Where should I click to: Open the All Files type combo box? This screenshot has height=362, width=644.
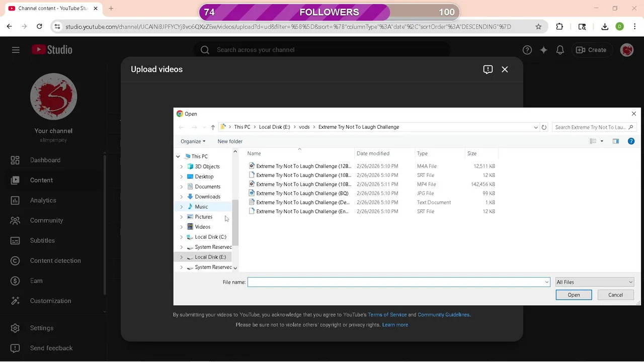pos(594,282)
